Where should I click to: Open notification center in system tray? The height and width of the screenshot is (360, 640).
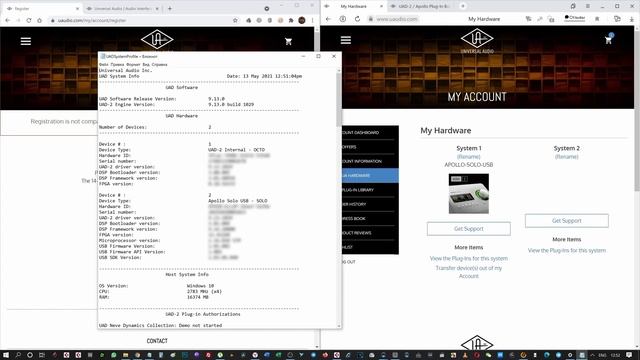629,355
